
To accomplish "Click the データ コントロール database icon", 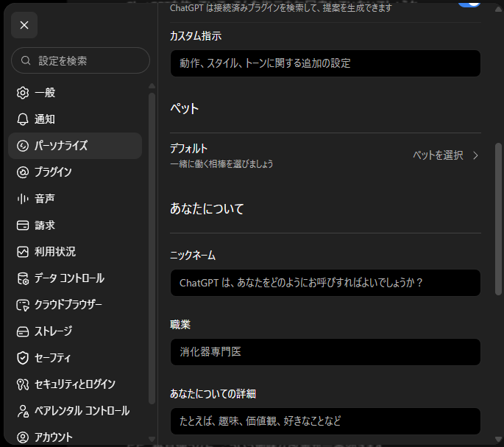I will [x=23, y=278].
